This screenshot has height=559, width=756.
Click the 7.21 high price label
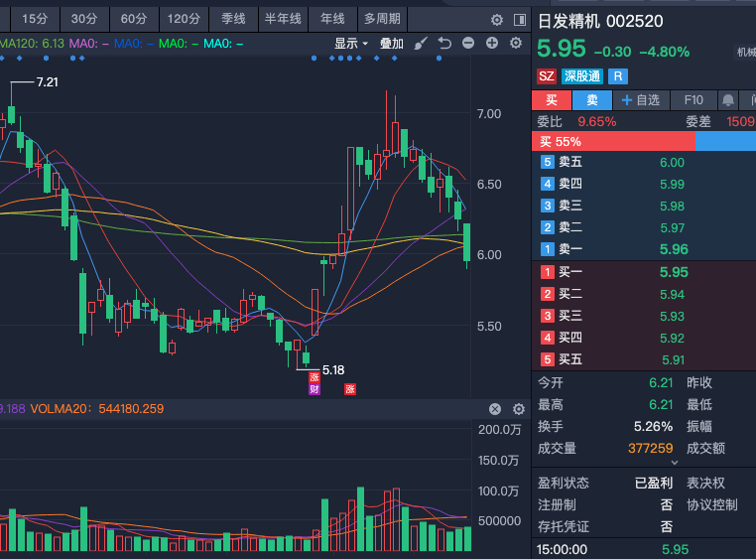pyautogui.click(x=48, y=82)
